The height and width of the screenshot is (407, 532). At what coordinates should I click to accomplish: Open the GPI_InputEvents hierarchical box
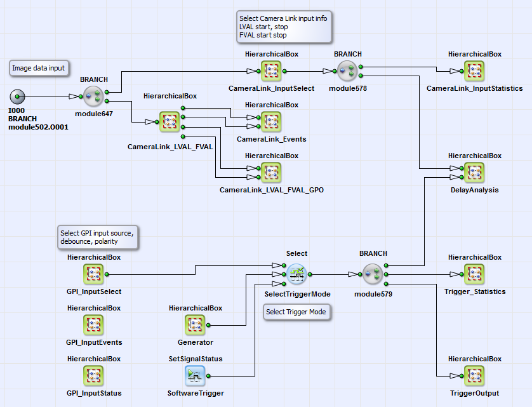[x=93, y=324]
